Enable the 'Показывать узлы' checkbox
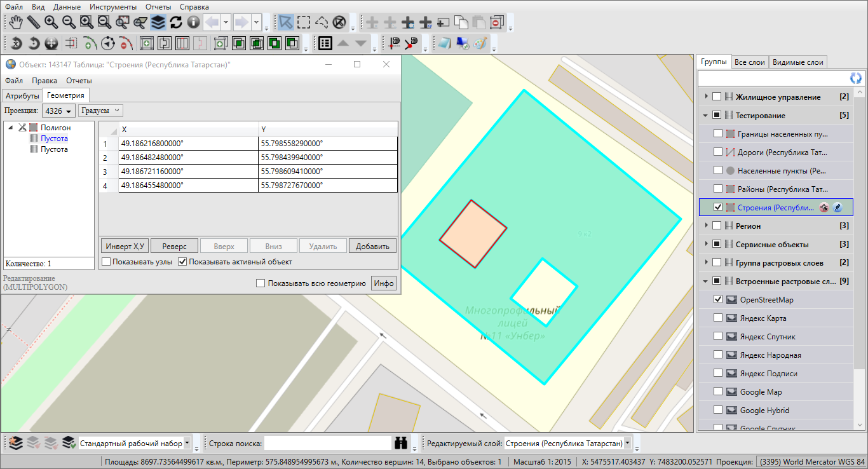 (x=106, y=262)
